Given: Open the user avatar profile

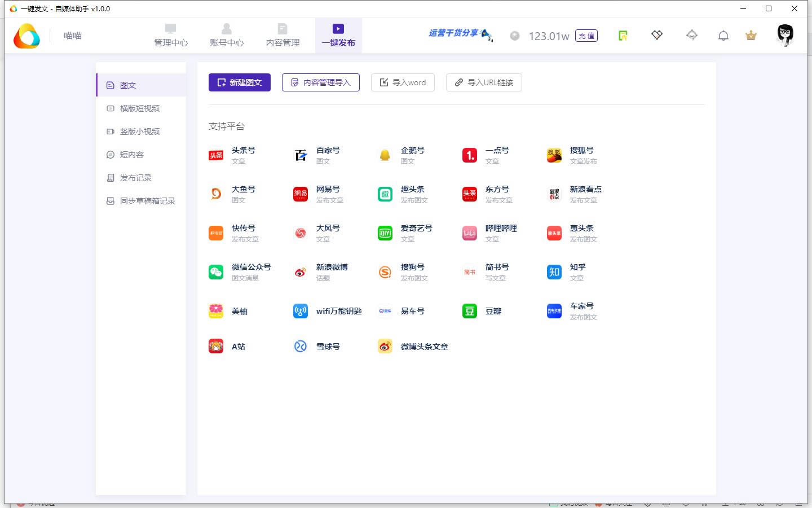Looking at the screenshot, I should tap(785, 35).
